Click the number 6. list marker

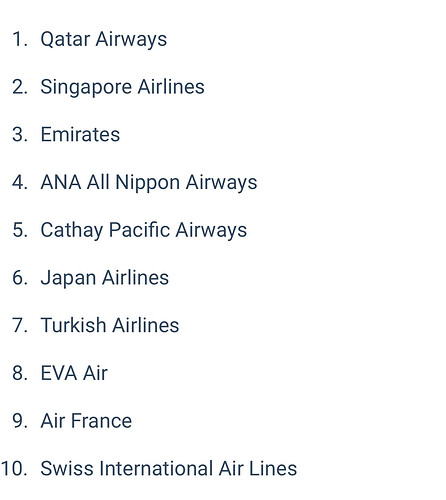(20, 278)
